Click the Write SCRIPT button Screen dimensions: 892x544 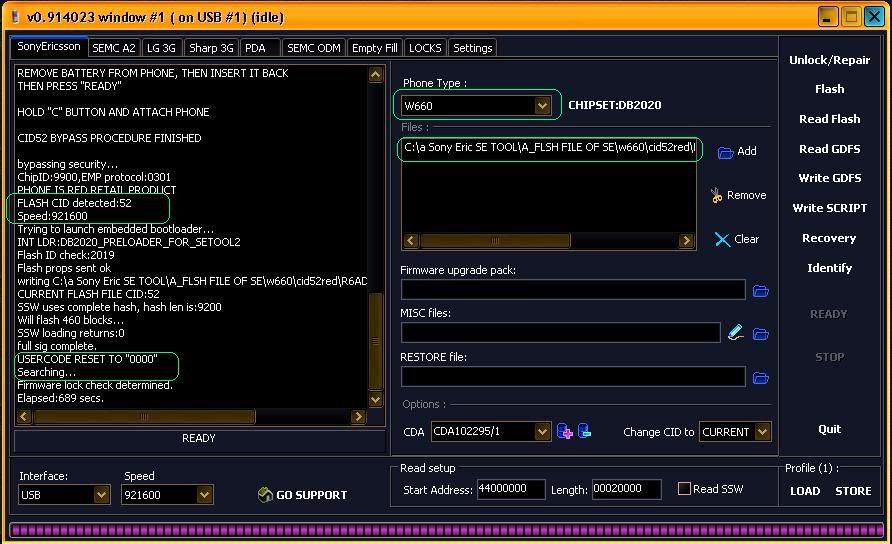point(829,208)
